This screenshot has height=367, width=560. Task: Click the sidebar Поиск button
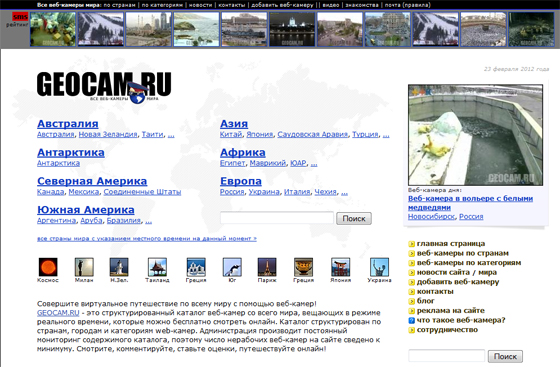coord(505,356)
